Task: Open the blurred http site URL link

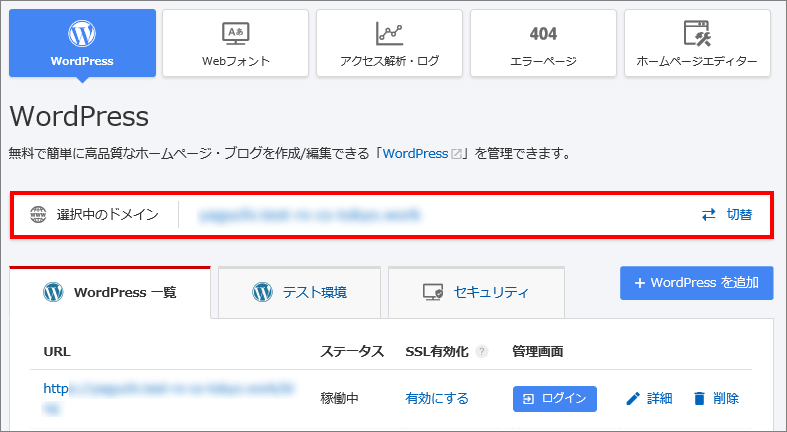Action: (x=169, y=398)
